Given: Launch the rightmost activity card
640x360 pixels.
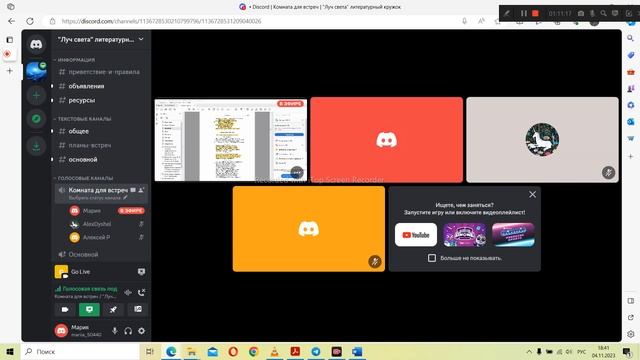Looking at the screenshot, I should [513, 235].
